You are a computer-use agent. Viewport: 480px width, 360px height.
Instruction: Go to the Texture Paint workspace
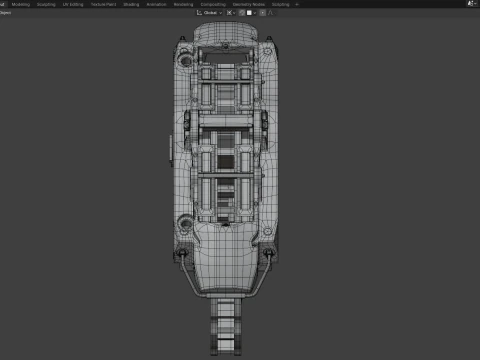(x=103, y=4)
